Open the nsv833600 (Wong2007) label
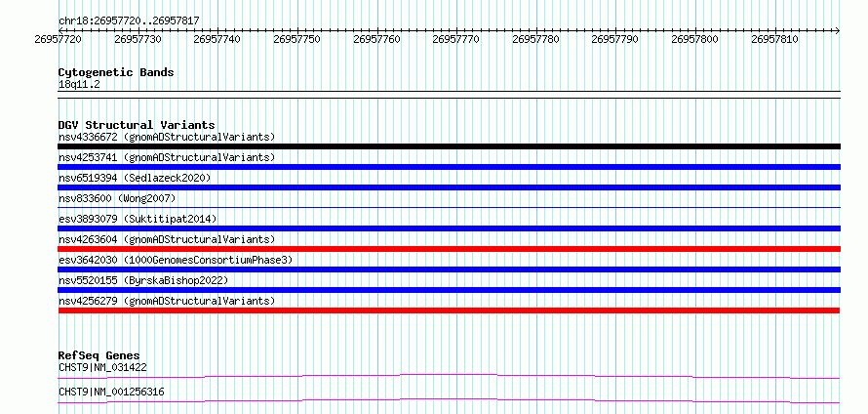The height and width of the screenshot is (414, 868). pos(117,198)
